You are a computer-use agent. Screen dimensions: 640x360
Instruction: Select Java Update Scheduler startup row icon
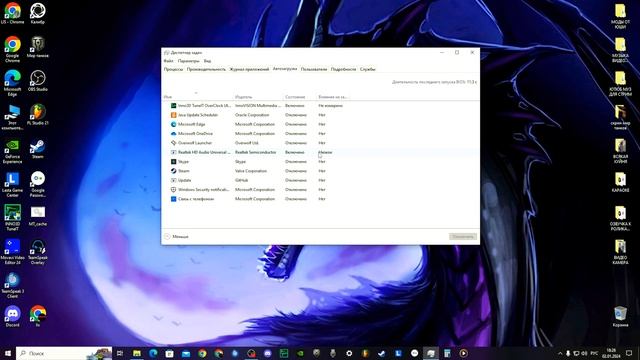[x=173, y=115]
